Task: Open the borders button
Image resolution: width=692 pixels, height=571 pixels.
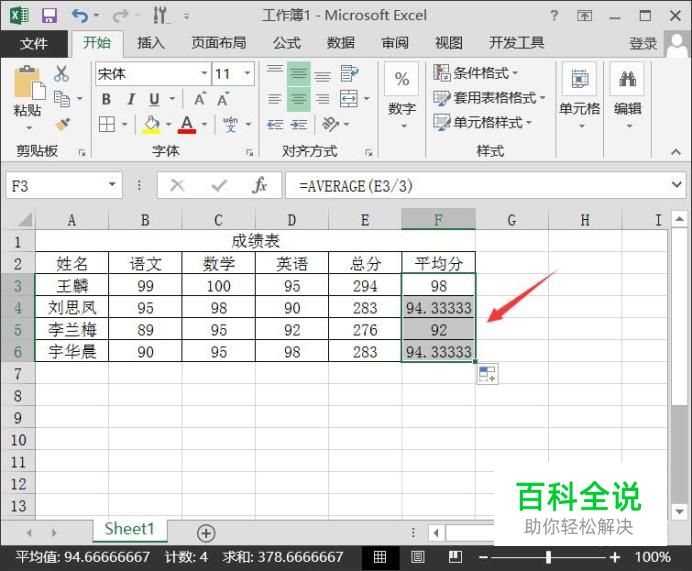Action: click(107, 124)
